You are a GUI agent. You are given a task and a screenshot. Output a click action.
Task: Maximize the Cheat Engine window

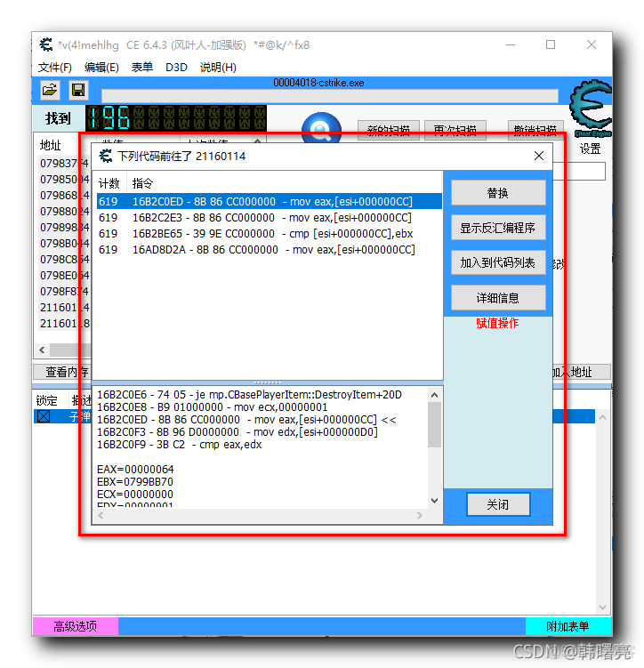(x=551, y=44)
